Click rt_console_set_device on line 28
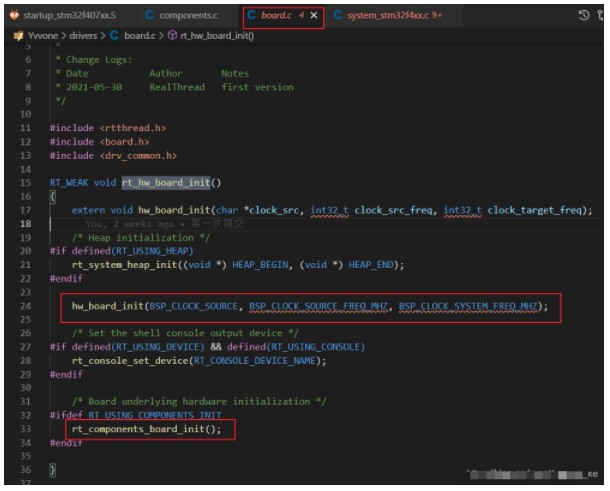The height and width of the screenshot is (491, 610). pos(130,361)
